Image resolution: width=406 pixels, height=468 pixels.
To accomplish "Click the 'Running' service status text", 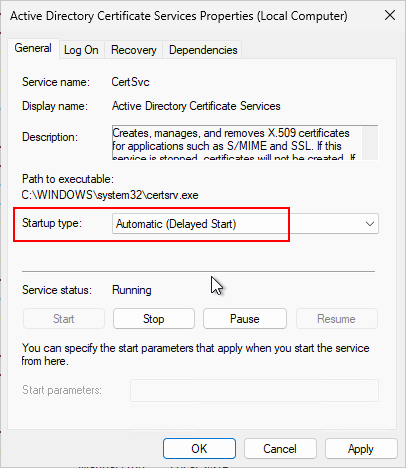I will tap(132, 290).
